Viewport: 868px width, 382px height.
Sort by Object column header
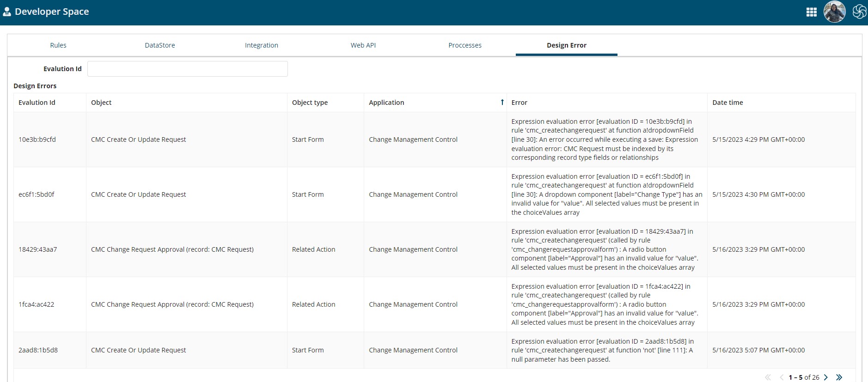click(x=101, y=103)
